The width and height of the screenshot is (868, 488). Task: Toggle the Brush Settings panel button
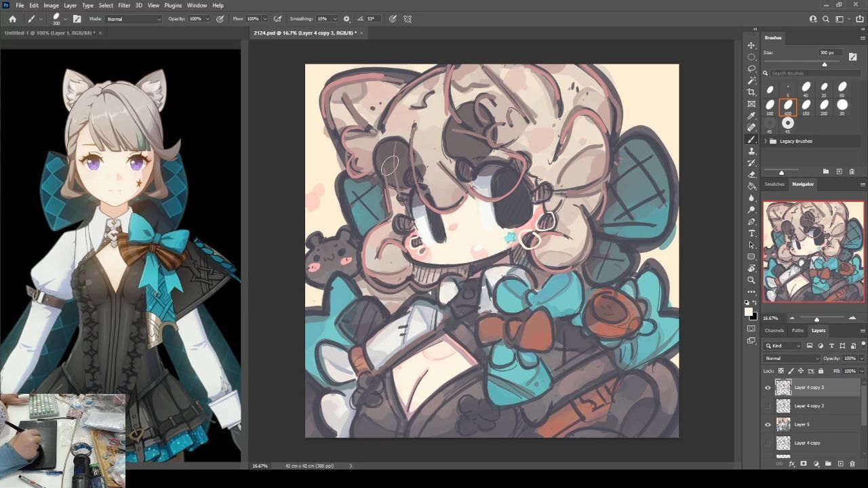click(77, 19)
